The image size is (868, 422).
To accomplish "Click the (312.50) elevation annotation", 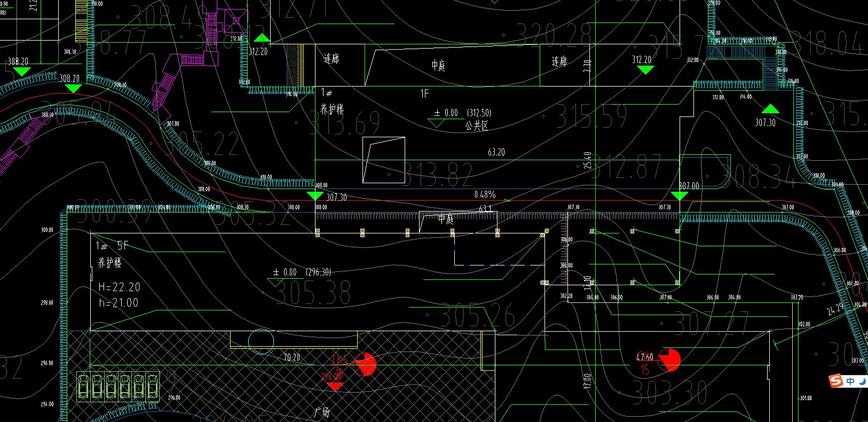I will coord(479,113).
